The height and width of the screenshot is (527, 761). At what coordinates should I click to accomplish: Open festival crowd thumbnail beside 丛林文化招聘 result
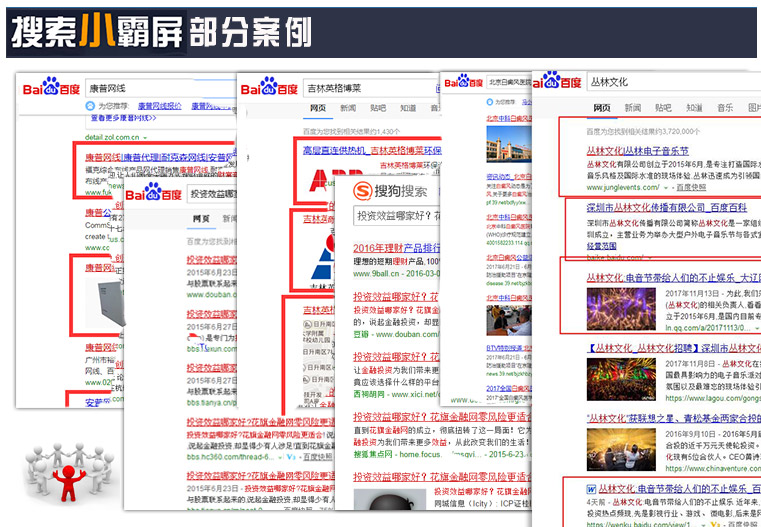(x=621, y=379)
